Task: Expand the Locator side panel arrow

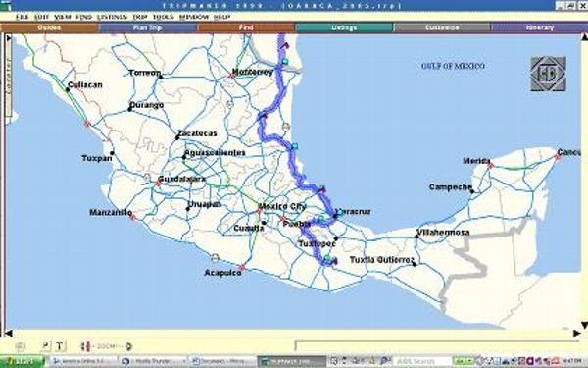Action: click(x=9, y=38)
